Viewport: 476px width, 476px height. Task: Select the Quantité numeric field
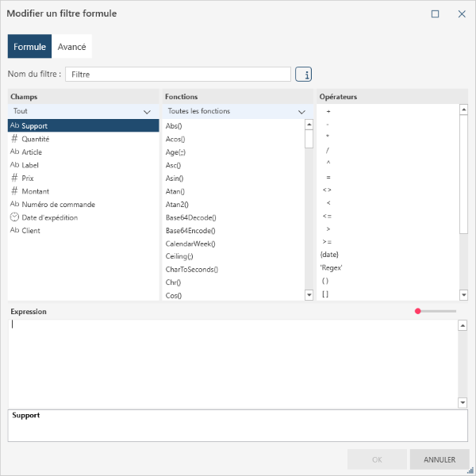pyautogui.click(x=36, y=139)
